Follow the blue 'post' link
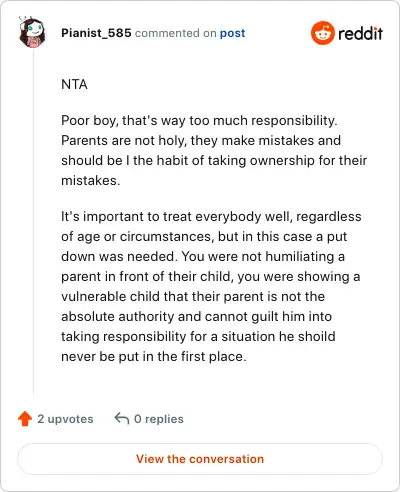 coord(232,33)
